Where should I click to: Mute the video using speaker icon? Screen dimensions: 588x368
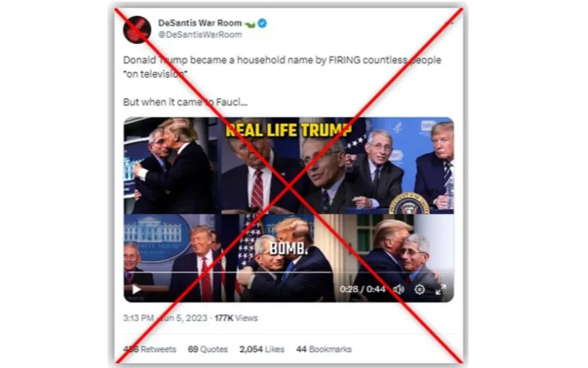398,289
